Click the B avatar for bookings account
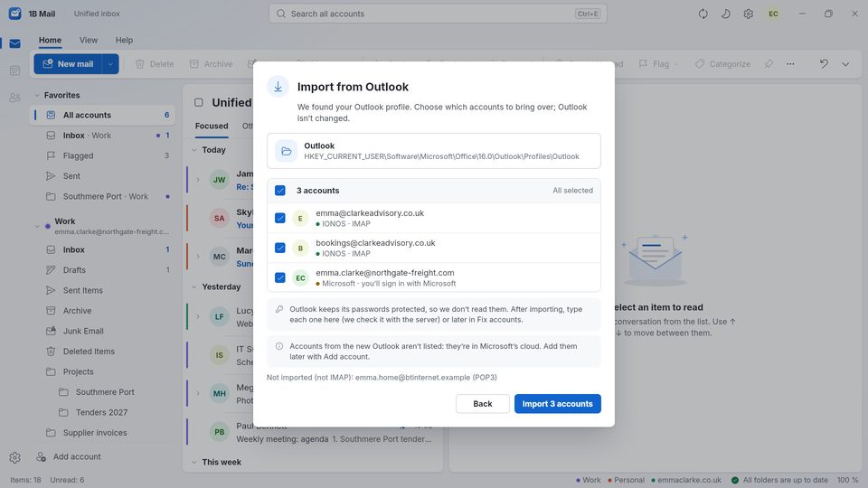868x488 pixels. tap(300, 248)
